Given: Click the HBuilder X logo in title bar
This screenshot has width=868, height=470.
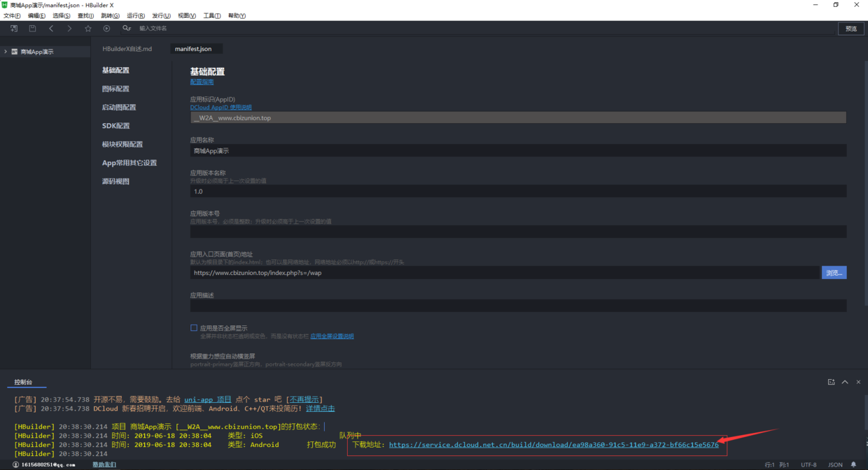Looking at the screenshot, I should 5,5.
